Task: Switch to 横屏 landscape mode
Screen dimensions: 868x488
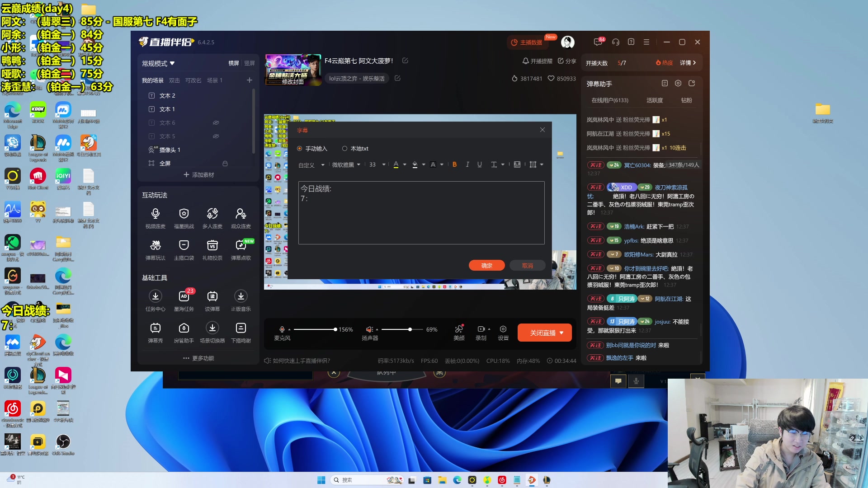Action: click(234, 63)
